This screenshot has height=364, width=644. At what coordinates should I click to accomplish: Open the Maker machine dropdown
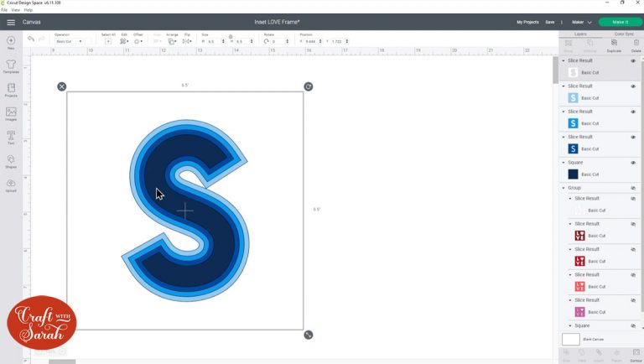point(582,22)
